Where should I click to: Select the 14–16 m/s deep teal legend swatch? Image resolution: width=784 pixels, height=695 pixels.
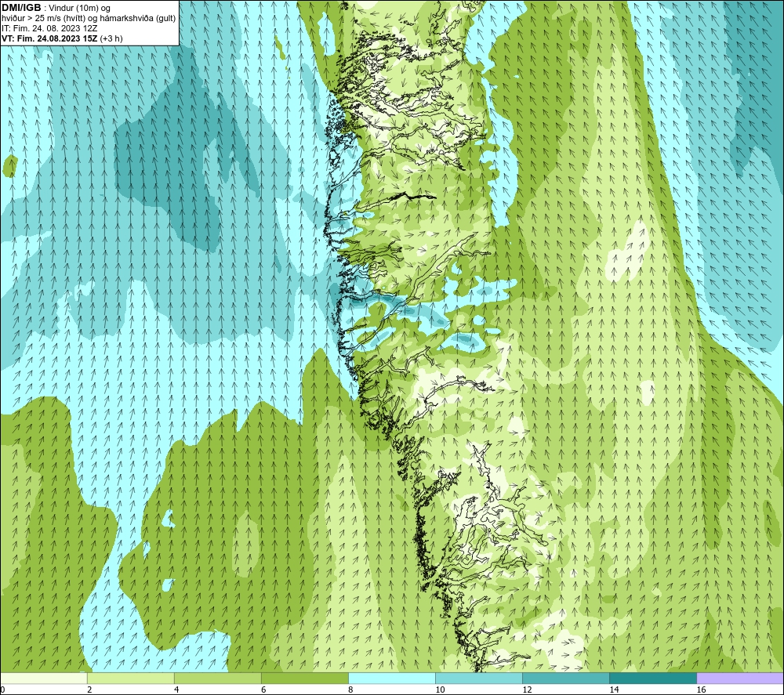point(652,678)
